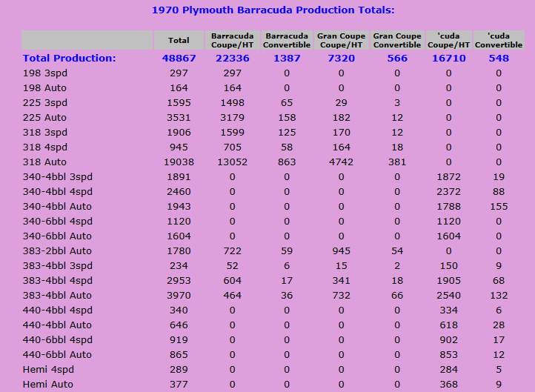Select the ''cuda Coupe/HT' column header
The width and height of the screenshot is (535, 392).
(449, 40)
